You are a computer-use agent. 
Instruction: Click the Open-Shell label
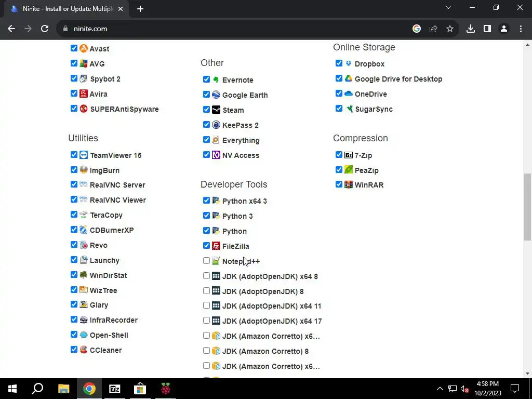point(109,335)
